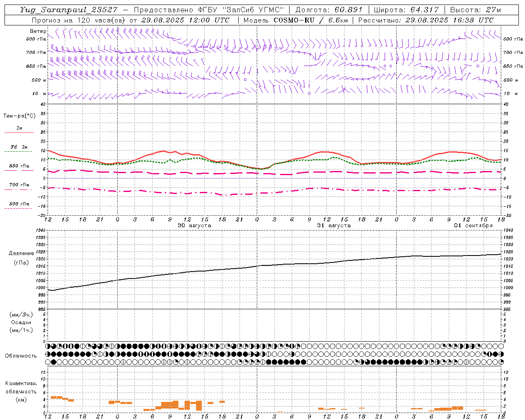Viewport: 525px width, 420px height.
Task: Click the (гПа) unit label under Давление
Action: pyautogui.click(x=21, y=263)
